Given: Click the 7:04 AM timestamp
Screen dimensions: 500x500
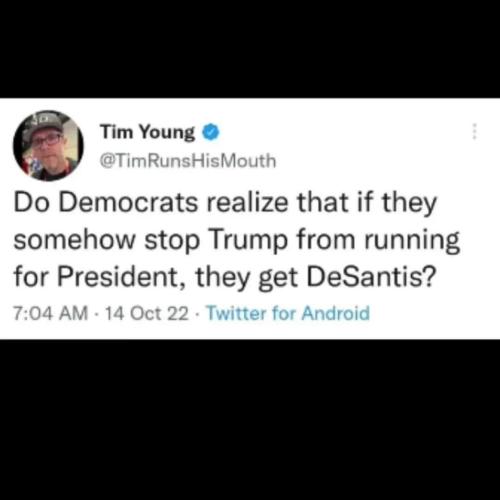Looking at the screenshot, I should 51,313.
